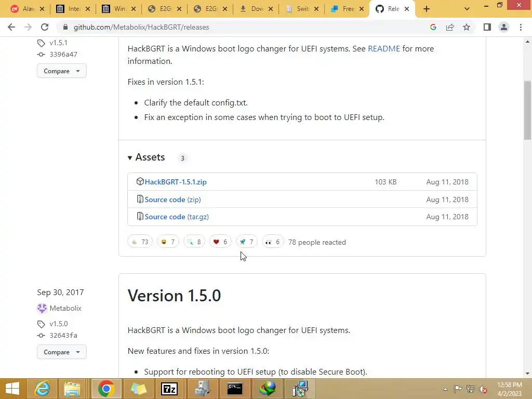This screenshot has width=532, height=399.
Task: Open commit 3396a47
Action: tap(63, 54)
